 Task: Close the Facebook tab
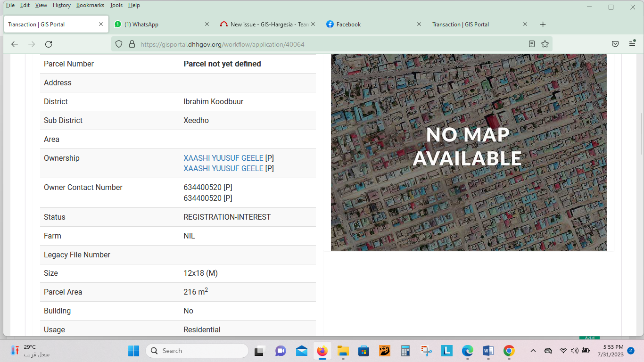pyautogui.click(x=419, y=24)
